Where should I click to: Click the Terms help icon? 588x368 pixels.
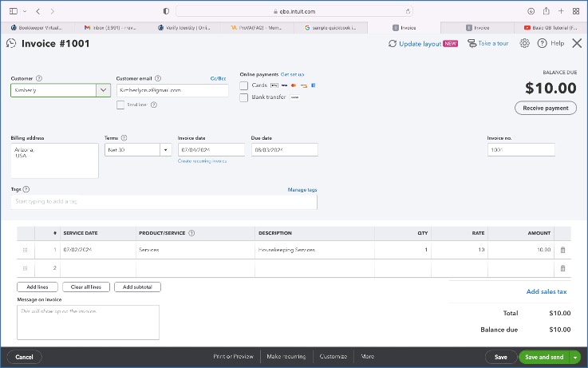(x=124, y=138)
